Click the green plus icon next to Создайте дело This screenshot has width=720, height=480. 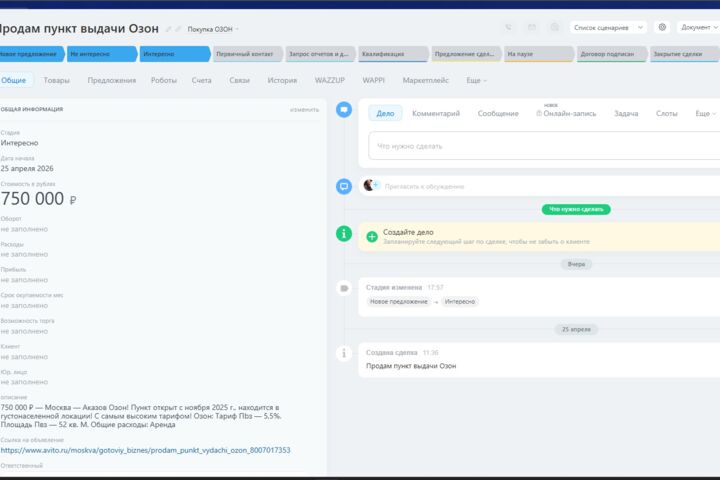tap(372, 237)
